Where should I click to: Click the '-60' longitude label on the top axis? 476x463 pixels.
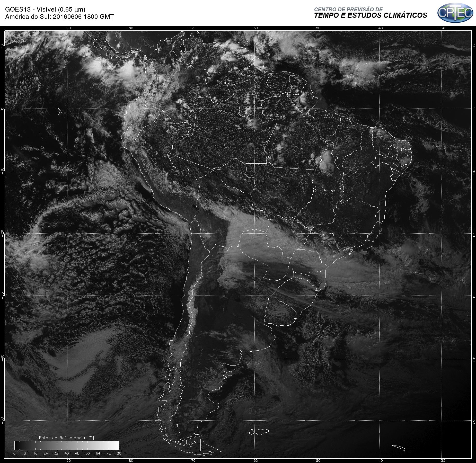(255, 28)
